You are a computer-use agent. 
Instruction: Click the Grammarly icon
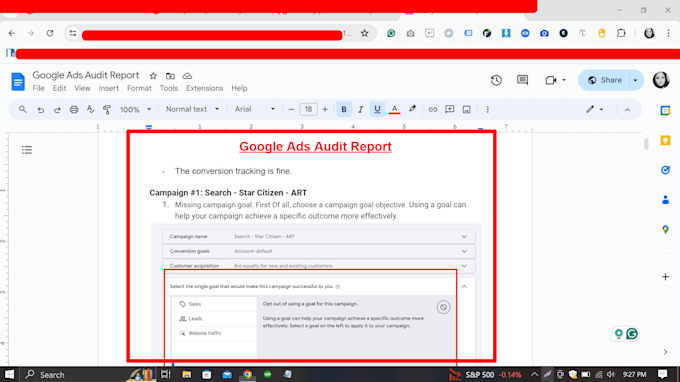632,333
